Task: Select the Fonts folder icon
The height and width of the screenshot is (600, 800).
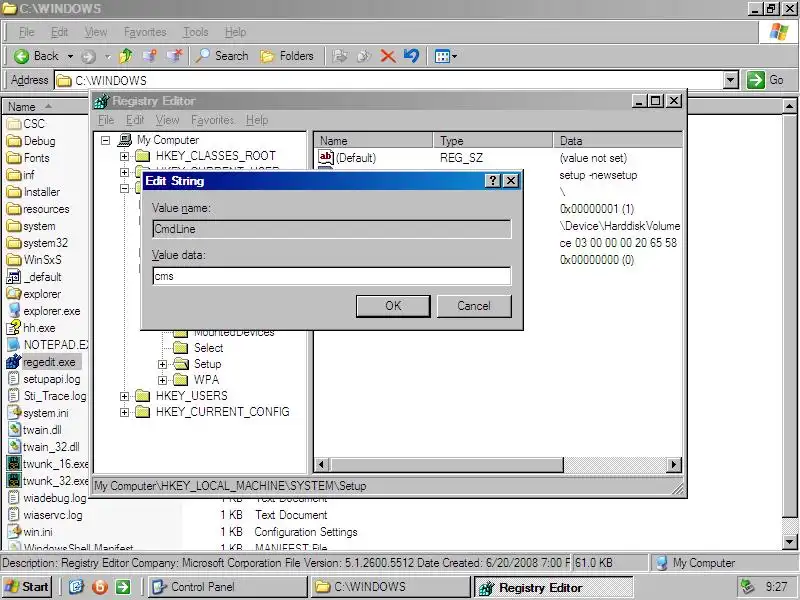Action: (13, 158)
